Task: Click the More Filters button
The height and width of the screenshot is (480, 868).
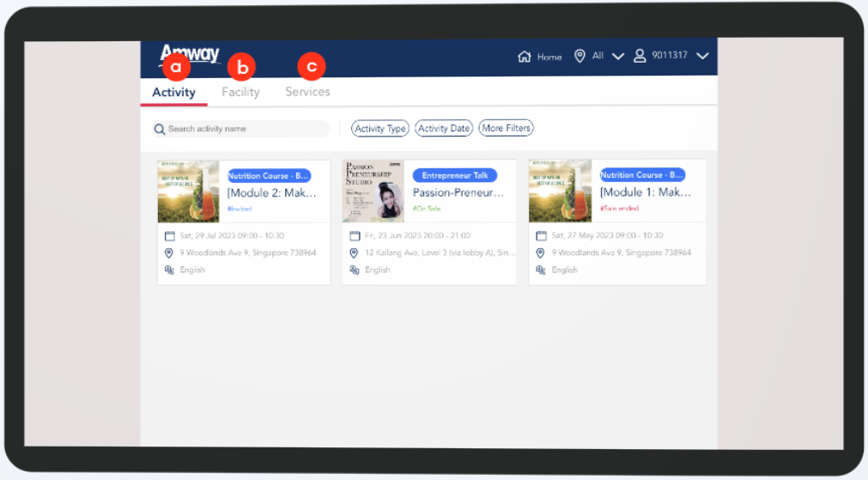Action: (506, 128)
